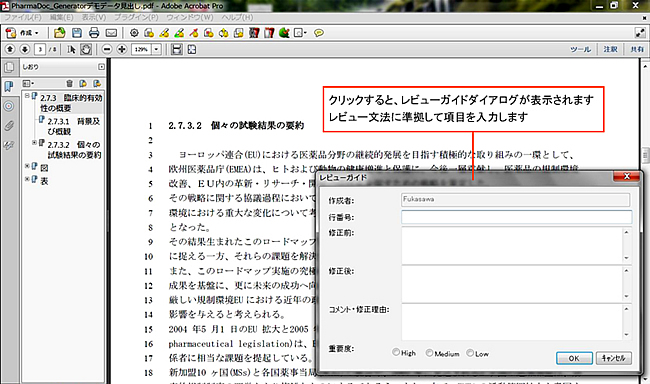The height and width of the screenshot is (384, 650).
Task: Click the scrolling-page fit width icon
Action: click(x=177, y=49)
